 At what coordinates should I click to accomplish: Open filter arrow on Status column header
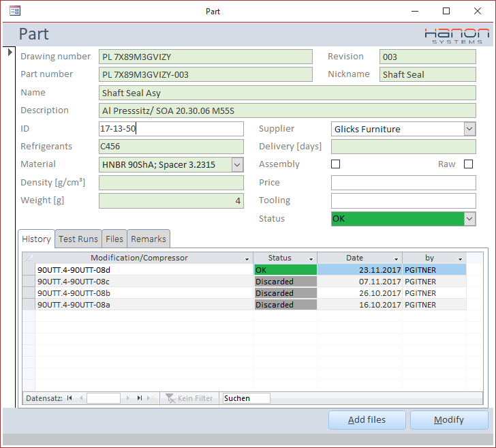(x=311, y=259)
